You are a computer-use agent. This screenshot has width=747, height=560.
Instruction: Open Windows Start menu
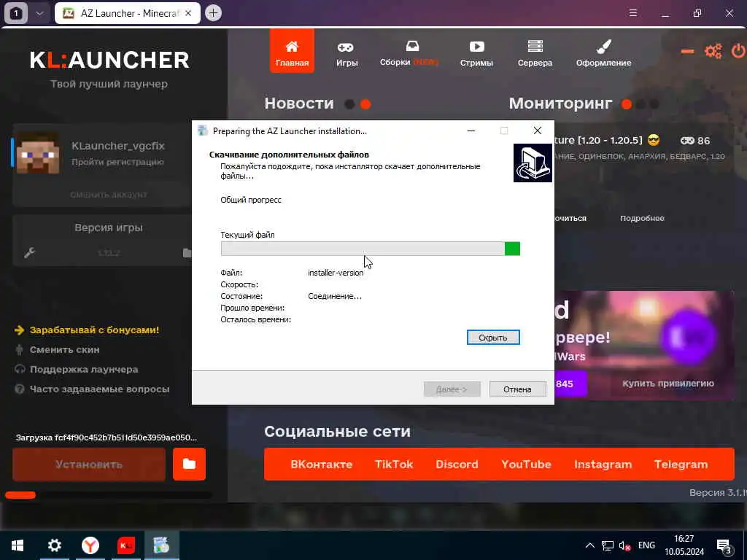pyautogui.click(x=18, y=545)
